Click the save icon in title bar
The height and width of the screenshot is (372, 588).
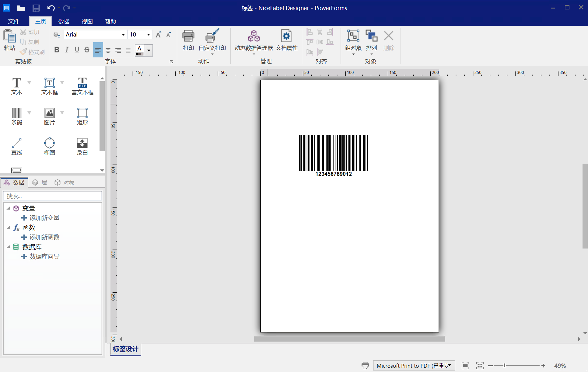[x=36, y=8]
